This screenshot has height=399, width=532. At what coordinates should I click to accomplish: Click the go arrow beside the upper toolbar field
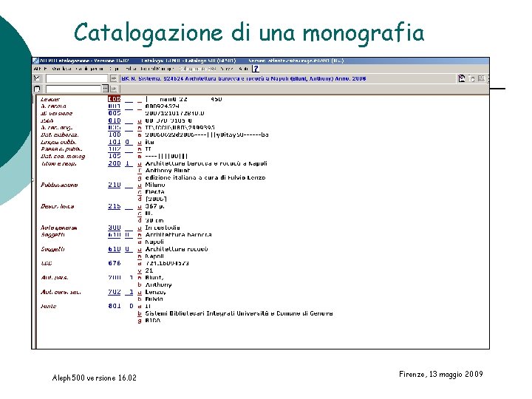114,79
